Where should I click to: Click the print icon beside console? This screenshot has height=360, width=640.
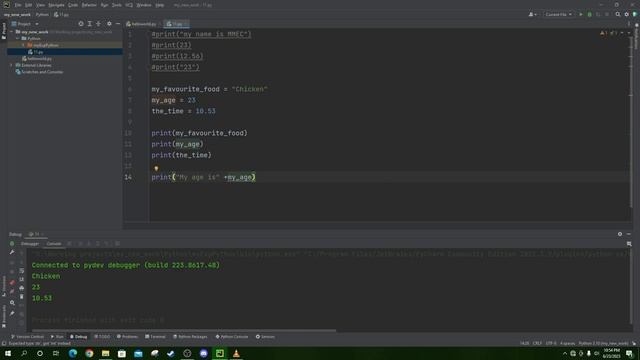click(22, 288)
